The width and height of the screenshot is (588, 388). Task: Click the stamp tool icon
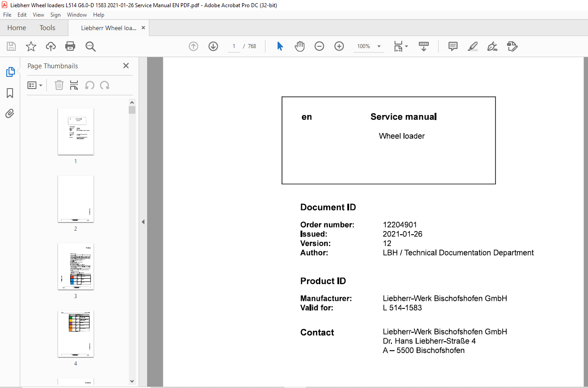[x=512, y=46]
